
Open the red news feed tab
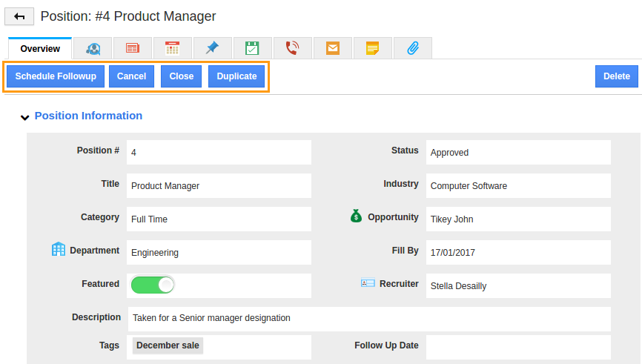coord(133,49)
